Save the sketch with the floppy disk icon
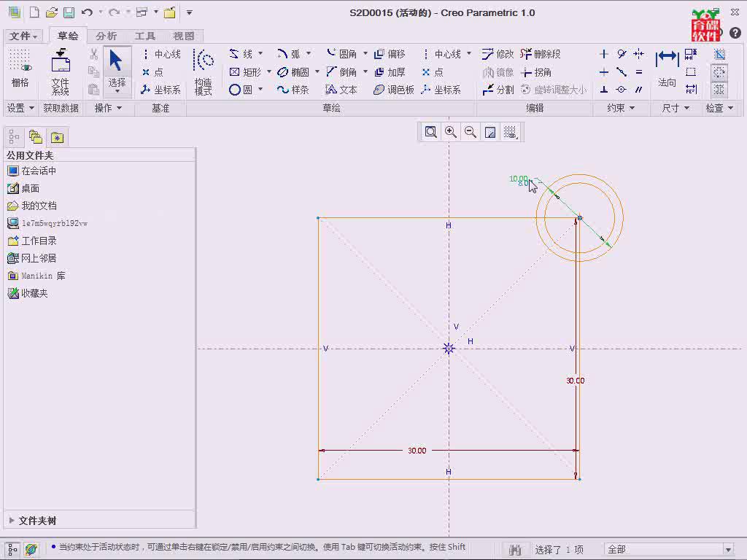 [x=69, y=13]
